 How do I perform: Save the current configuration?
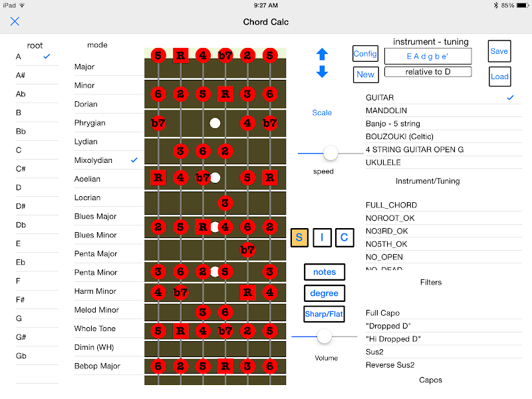point(499,51)
